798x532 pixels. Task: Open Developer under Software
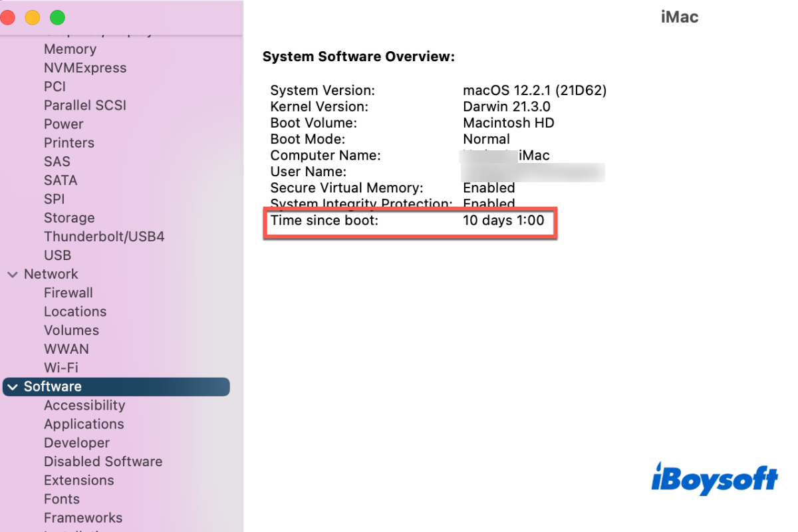point(77,443)
